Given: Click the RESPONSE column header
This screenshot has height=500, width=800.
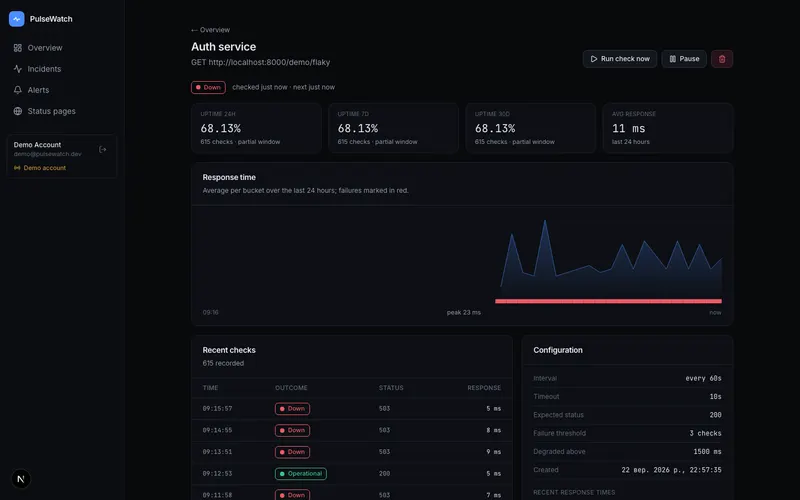Looking at the screenshot, I should pos(484,388).
